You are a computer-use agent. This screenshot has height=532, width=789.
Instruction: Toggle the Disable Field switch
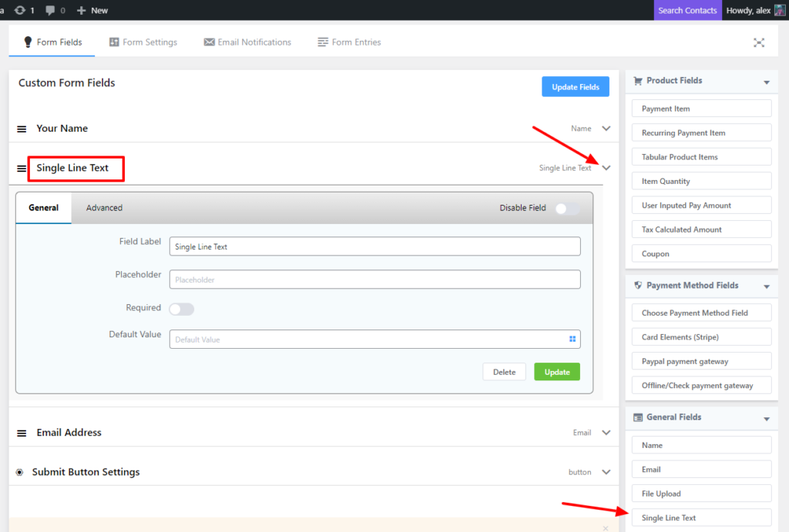point(567,208)
